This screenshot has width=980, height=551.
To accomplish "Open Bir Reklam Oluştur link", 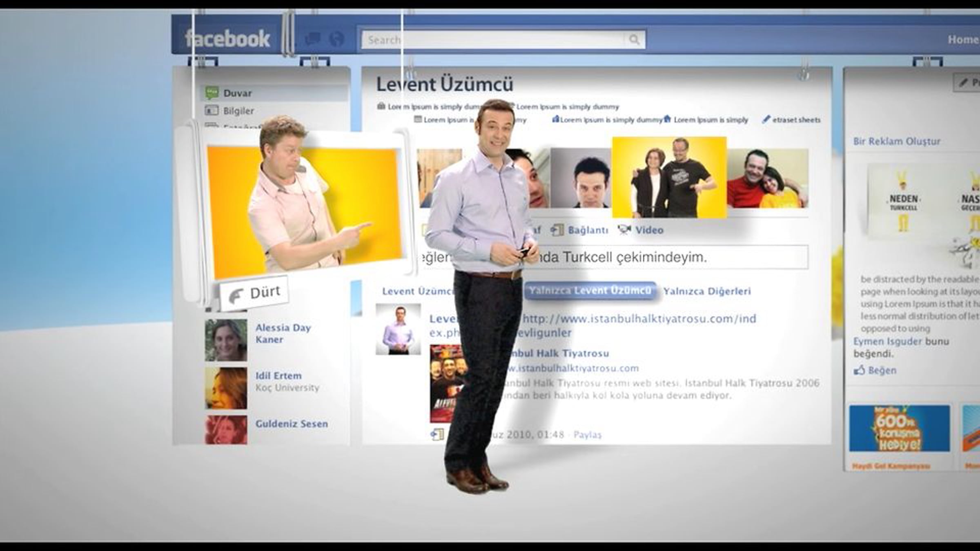I will [x=897, y=141].
